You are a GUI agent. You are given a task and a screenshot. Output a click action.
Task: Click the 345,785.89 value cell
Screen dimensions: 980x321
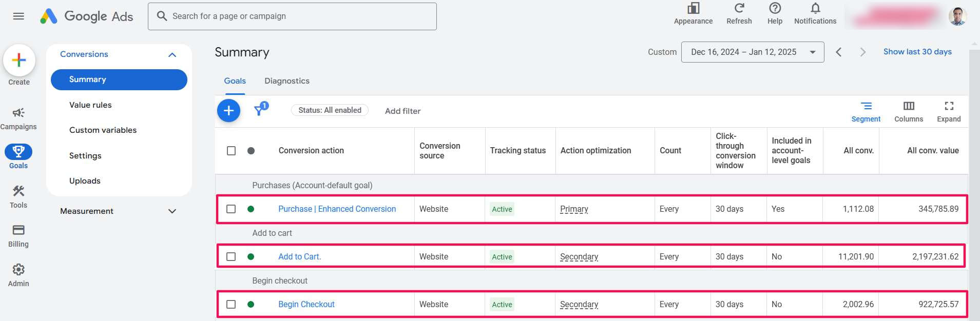pos(938,209)
